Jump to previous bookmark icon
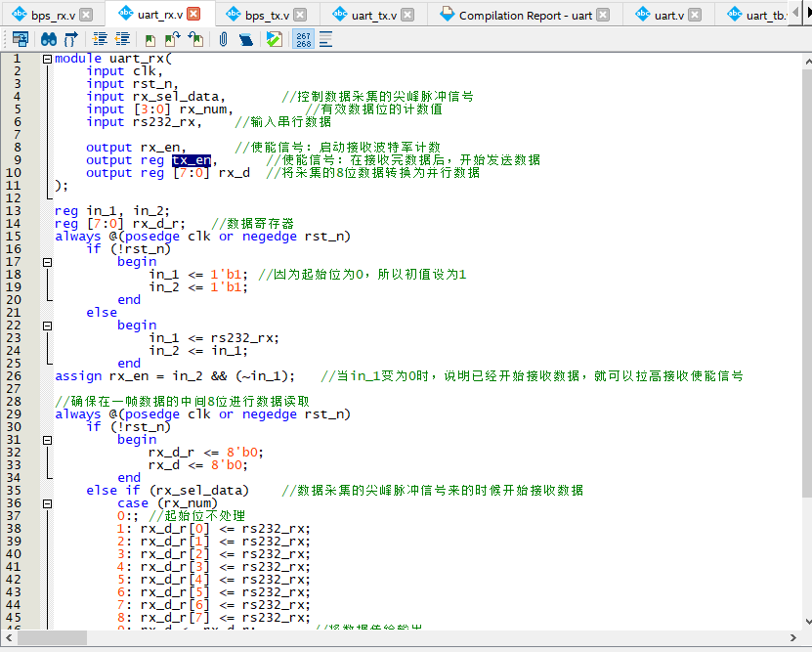812x652 pixels. pyautogui.click(x=195, y=39)
